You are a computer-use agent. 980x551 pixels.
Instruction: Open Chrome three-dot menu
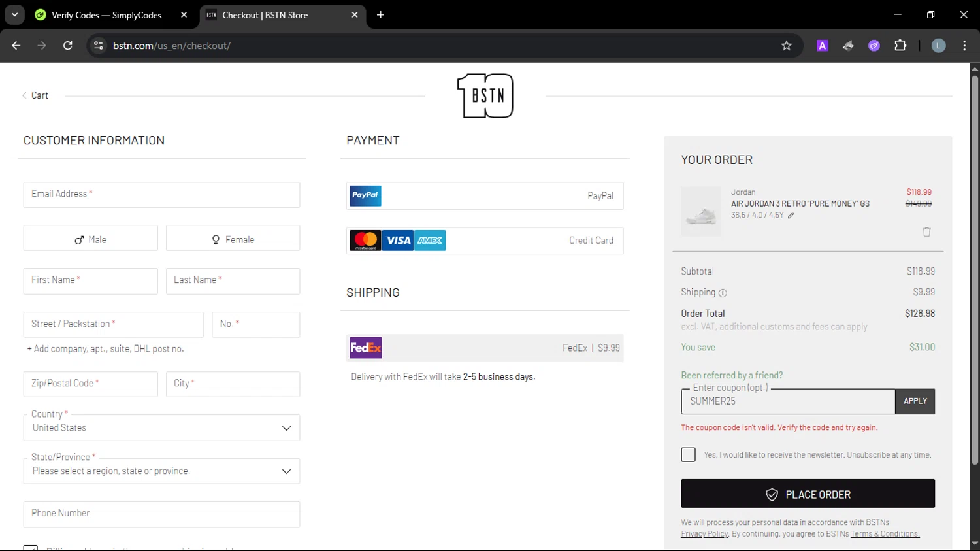(964, 46)
